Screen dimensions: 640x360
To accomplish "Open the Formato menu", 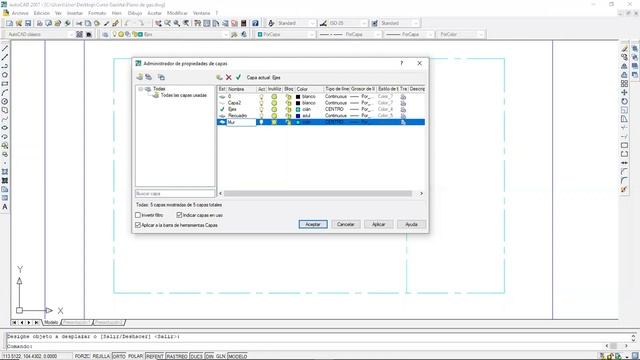I will tap(97, 13).
